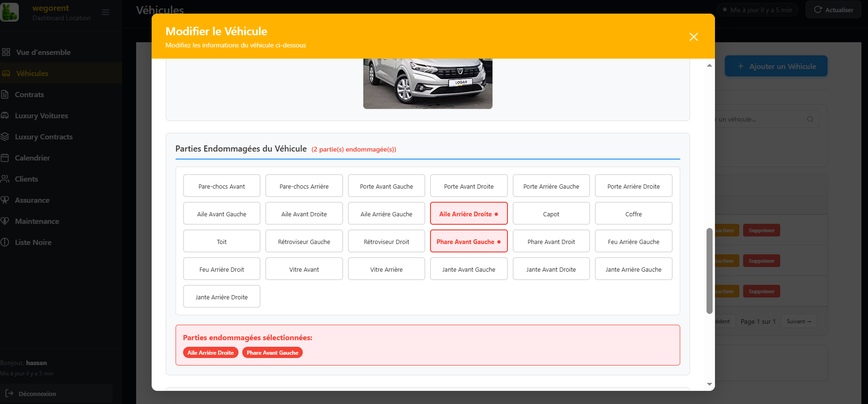Close the Modifier le Véhicule dialog
The width and height of the screenshot is (868, 404).
point(693,37)
